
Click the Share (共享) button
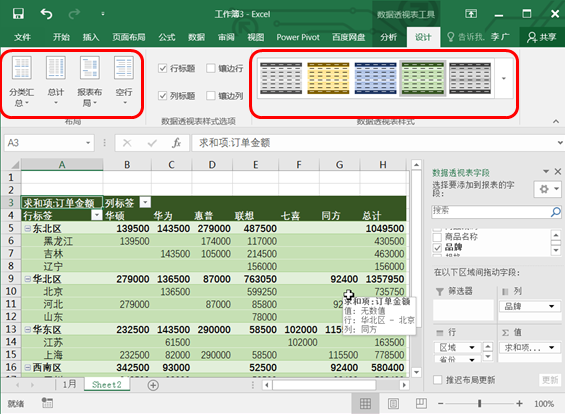coord(542,37)
